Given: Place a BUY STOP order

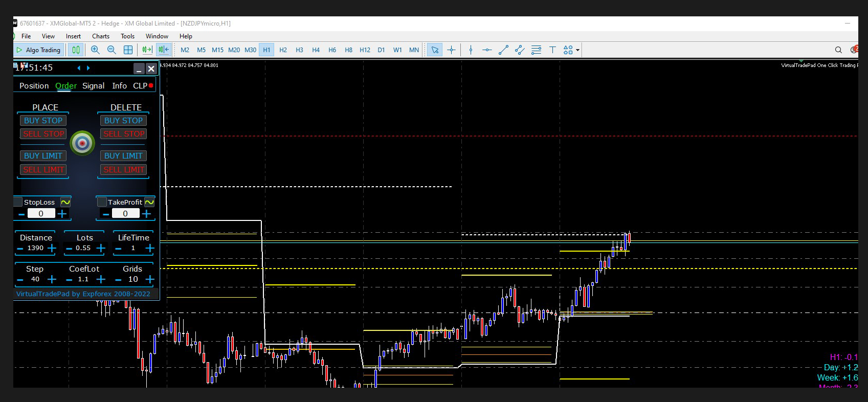Looking at the screenshot, I should tap(43, 121).
